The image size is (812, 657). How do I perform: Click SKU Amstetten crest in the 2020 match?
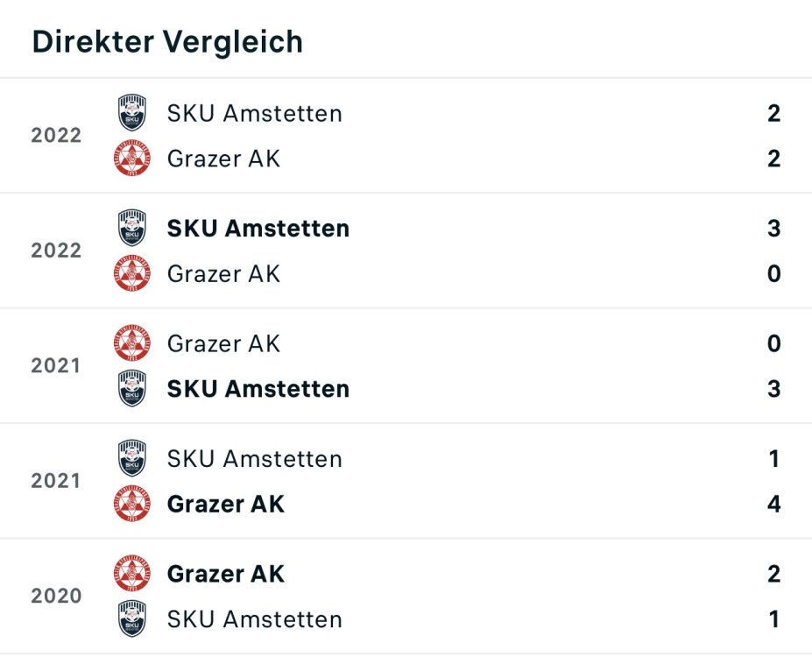coord(132,619)
